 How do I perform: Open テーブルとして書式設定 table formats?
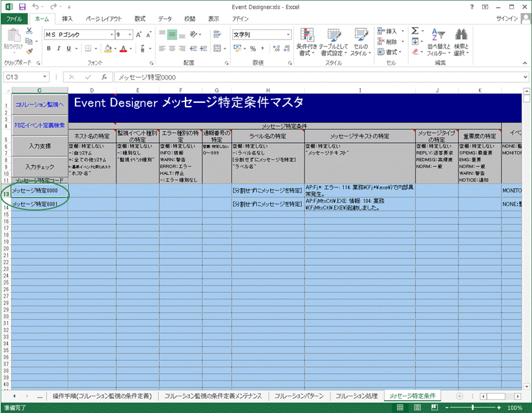(334, 42)
